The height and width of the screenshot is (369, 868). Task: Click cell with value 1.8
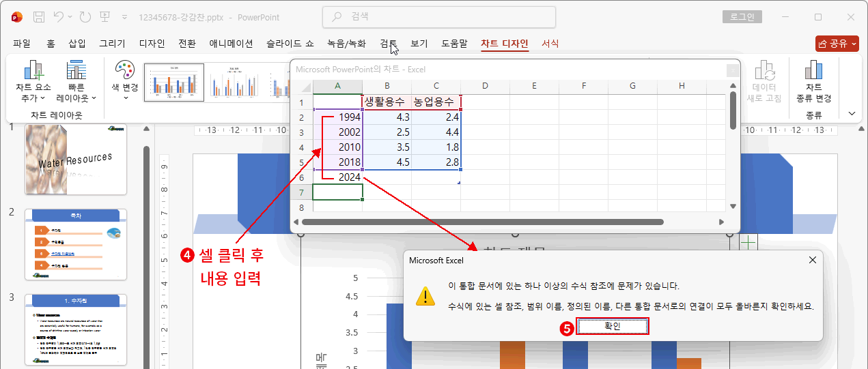[x=436, y=147]
